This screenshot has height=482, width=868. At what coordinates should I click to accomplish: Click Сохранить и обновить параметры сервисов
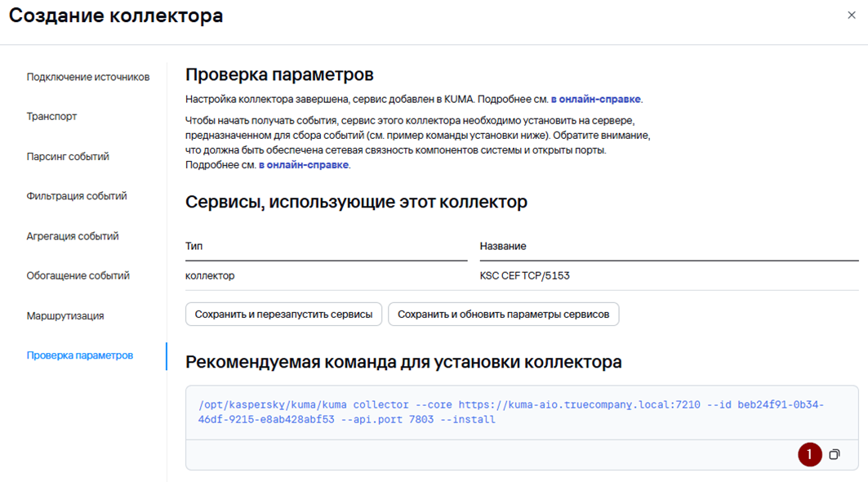tap(503, 315)
